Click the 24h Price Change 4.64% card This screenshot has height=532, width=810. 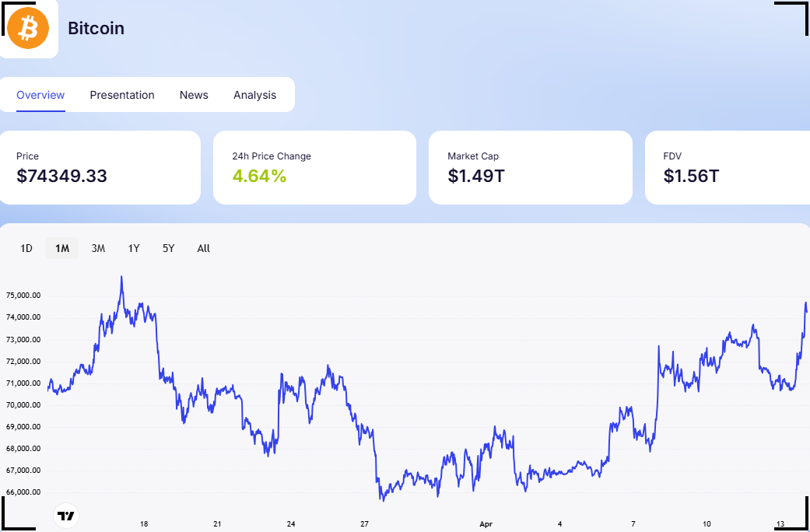point(314,167)
